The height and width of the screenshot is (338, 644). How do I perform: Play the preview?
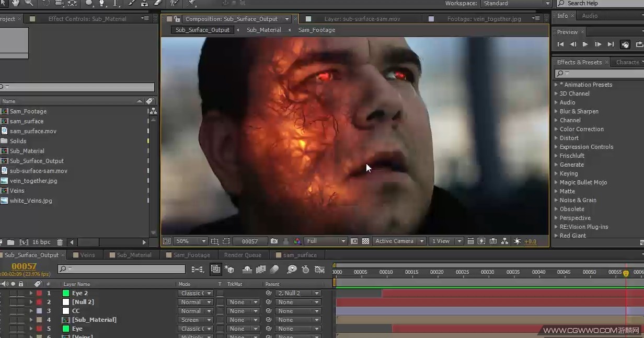(585, 44)
